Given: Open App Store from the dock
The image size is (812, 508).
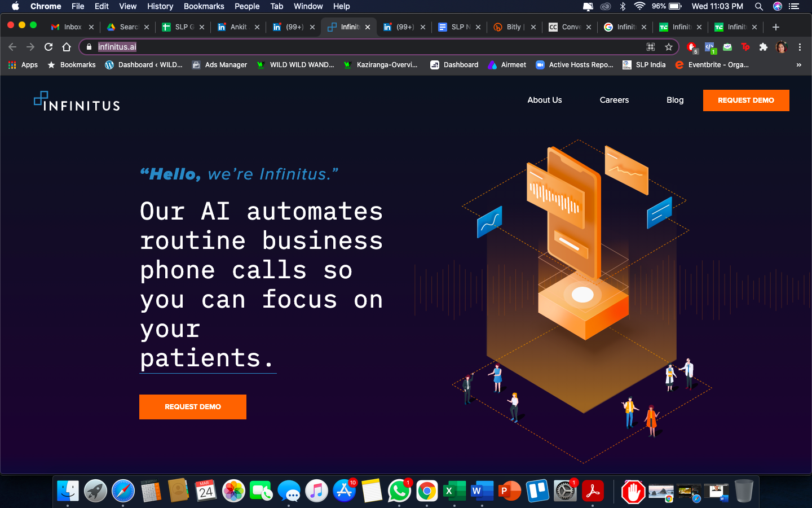Looking at the screenshot, I should click(344, 491).
